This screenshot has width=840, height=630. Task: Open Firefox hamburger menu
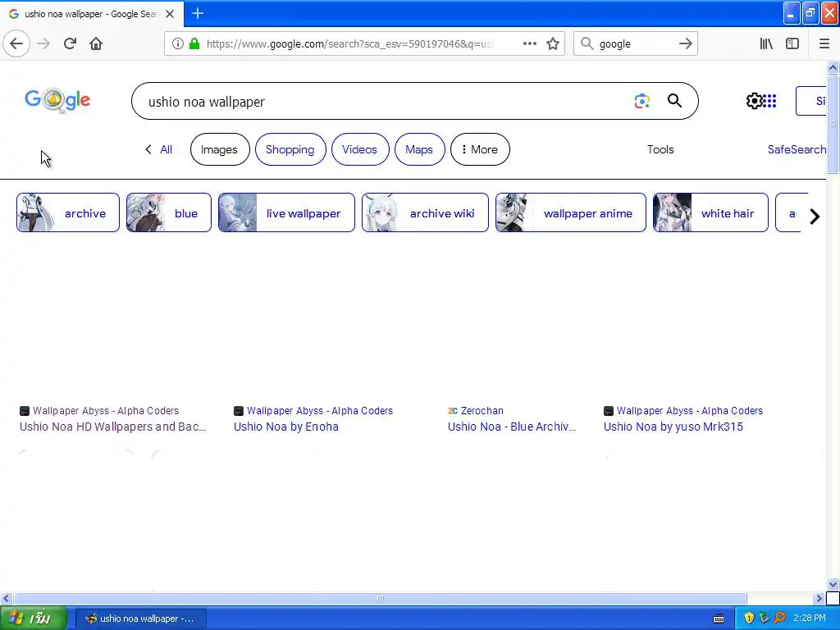(x=824, y=43)
